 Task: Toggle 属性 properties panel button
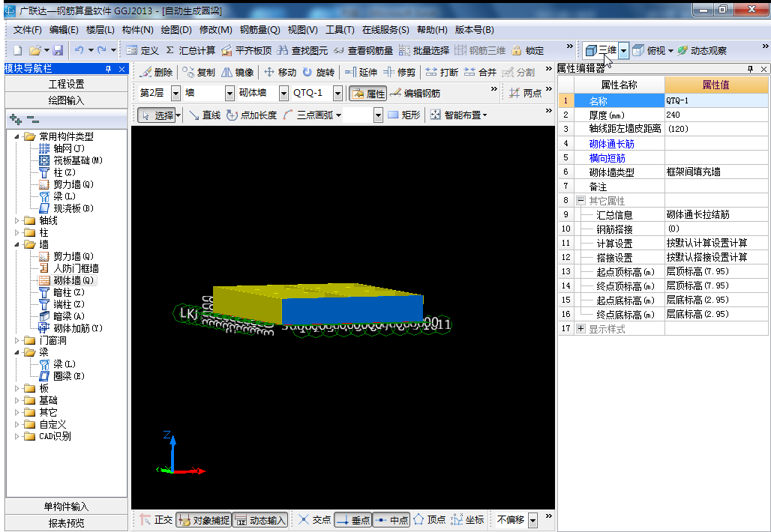368,94
